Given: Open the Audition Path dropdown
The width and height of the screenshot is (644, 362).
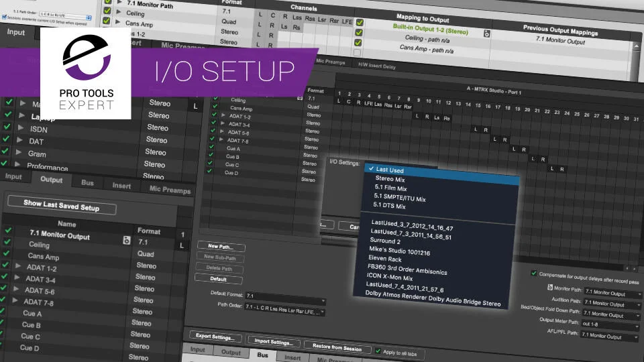Looking at the screenshot, I should point(612,304).
